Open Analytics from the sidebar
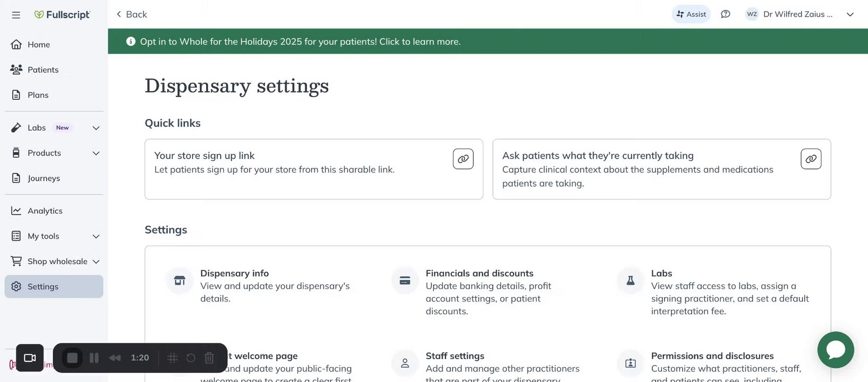 [45, 211]
